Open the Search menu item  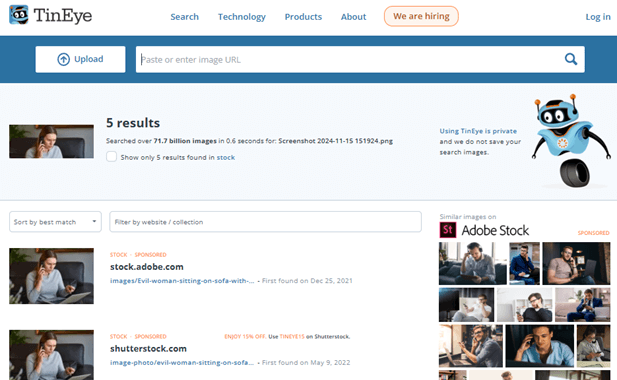point(185,17)
